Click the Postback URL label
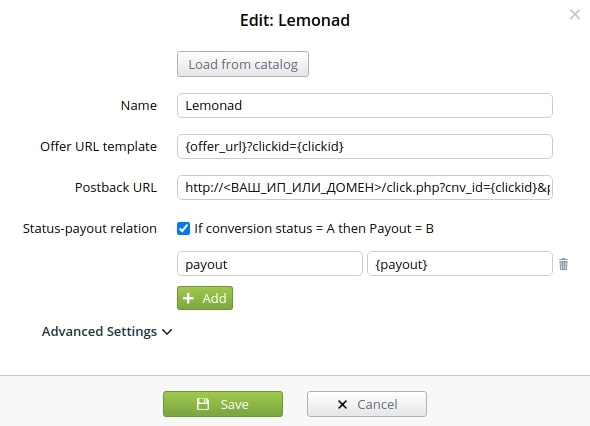The image size is (590, 426). coord(116,187)
